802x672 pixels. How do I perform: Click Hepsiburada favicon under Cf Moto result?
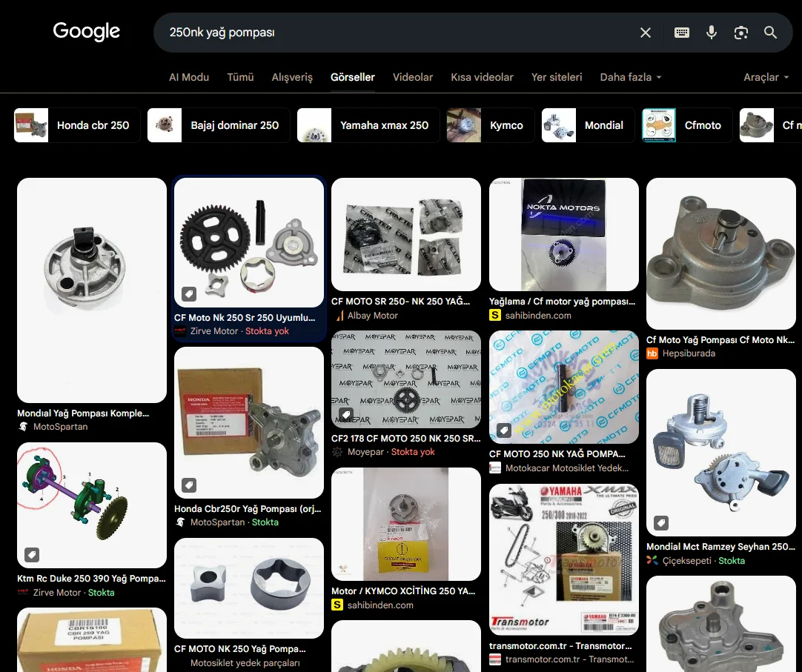[652, 353]
